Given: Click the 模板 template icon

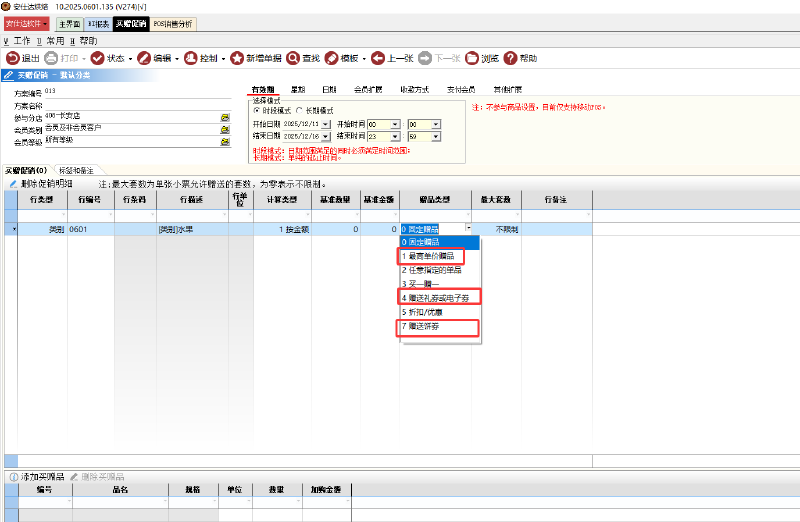Looking at the screenshot, I should point(332,58).
